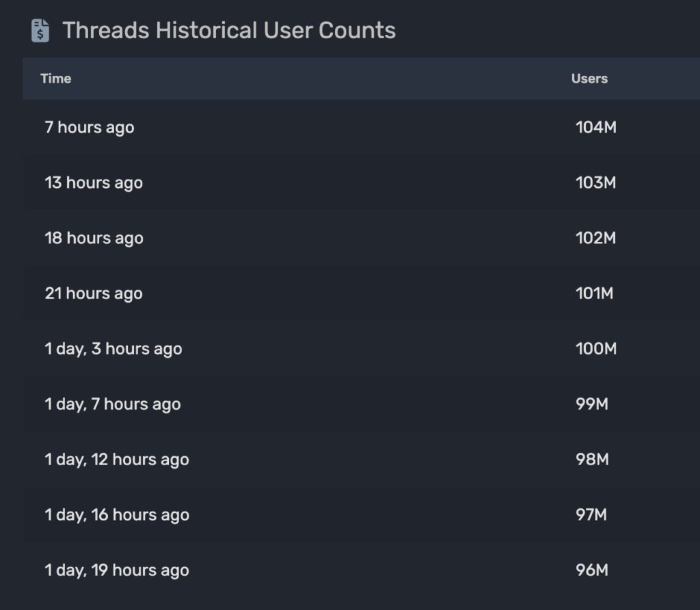Click the document icon beside Threads title

[40, 31]
